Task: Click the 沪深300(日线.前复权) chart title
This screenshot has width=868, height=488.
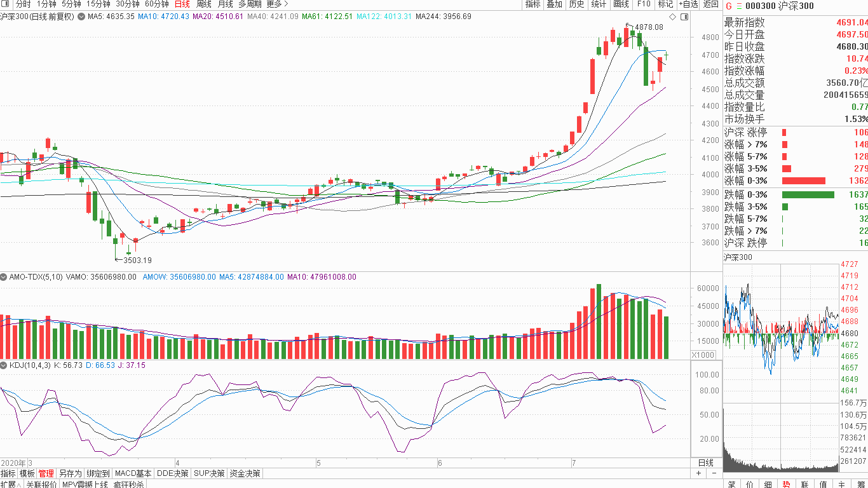Action: tap(37, 16)
